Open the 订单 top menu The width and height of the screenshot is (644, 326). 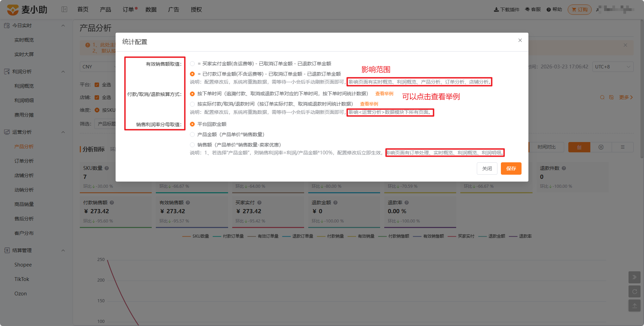(x=128, y=10)
